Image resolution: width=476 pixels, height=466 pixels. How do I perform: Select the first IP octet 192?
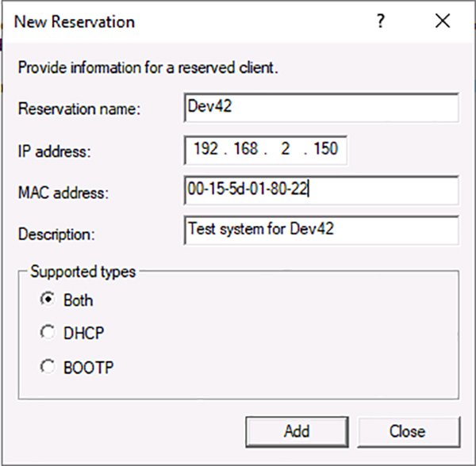tap(206, 149)
